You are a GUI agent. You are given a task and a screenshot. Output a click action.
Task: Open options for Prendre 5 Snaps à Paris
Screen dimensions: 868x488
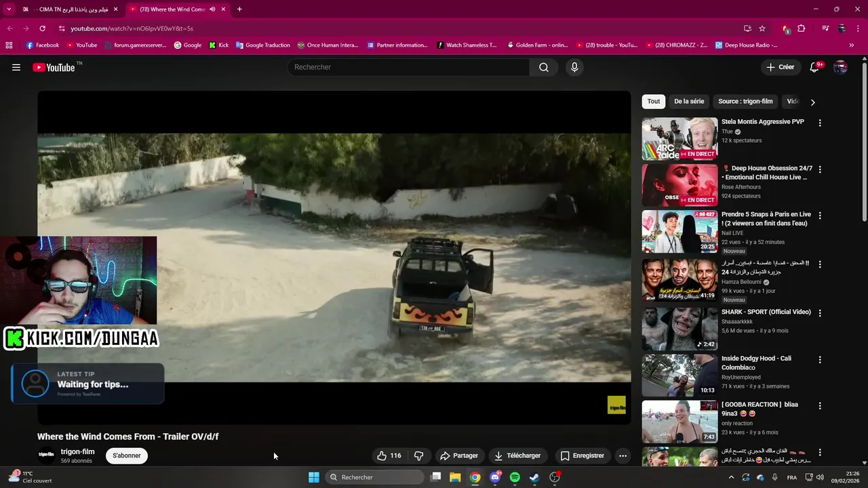pyautogui.click(x=820, y=216)
